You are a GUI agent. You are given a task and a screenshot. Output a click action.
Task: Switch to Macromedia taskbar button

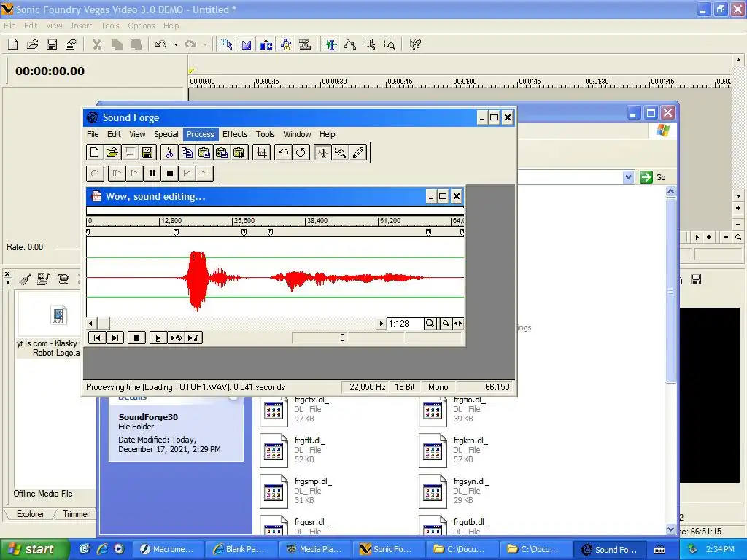(169, 550)
